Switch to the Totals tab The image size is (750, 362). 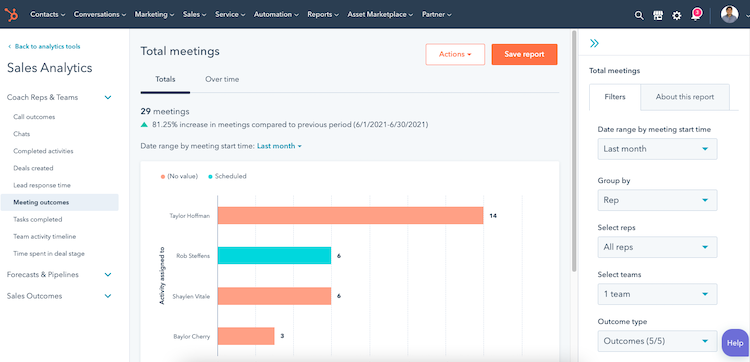point(165,79)
